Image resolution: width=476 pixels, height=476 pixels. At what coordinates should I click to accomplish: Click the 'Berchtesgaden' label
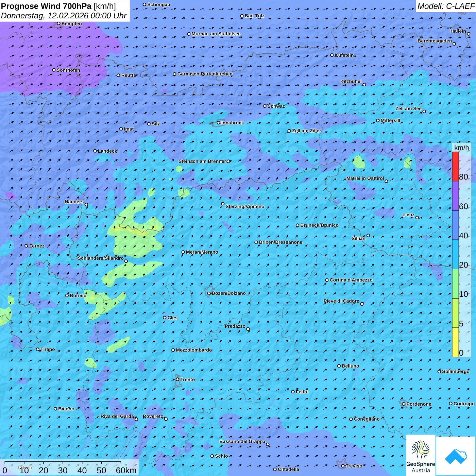coord(435,41)
